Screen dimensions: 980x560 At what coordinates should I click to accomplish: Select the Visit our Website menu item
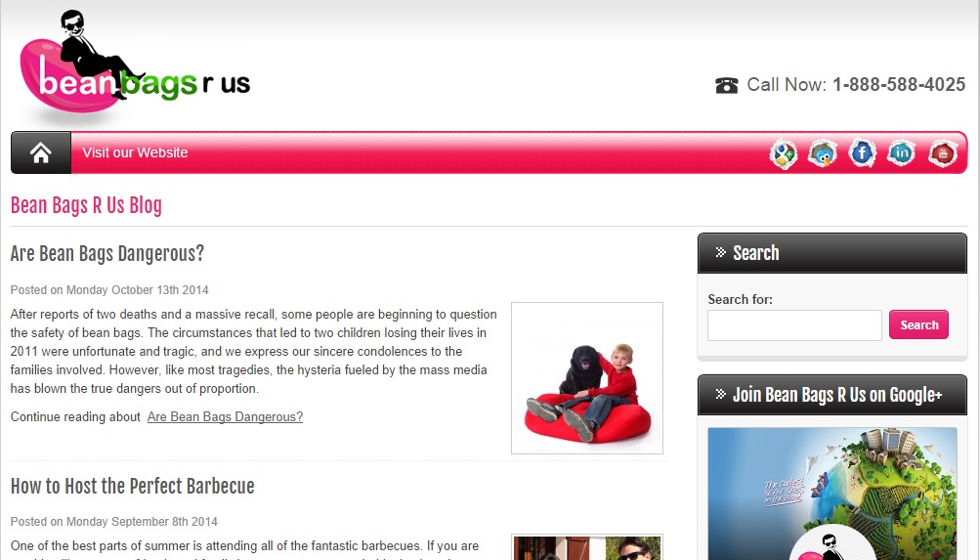[135, 152]
